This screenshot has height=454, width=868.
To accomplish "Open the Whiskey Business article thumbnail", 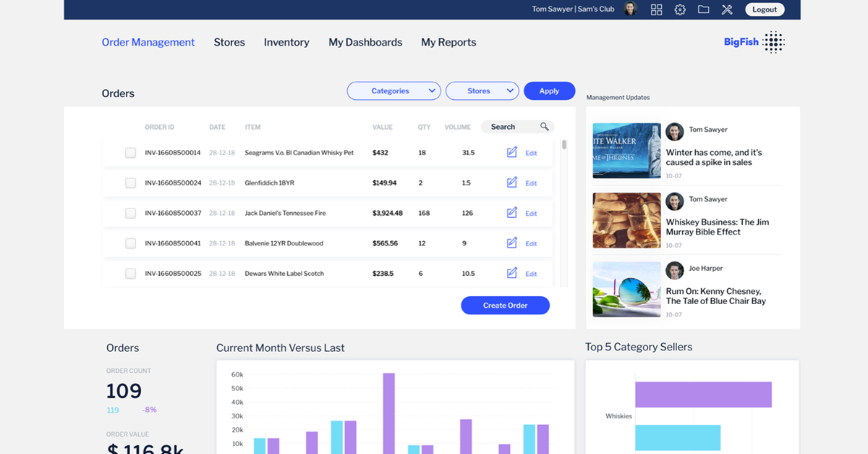I will 626,220.
